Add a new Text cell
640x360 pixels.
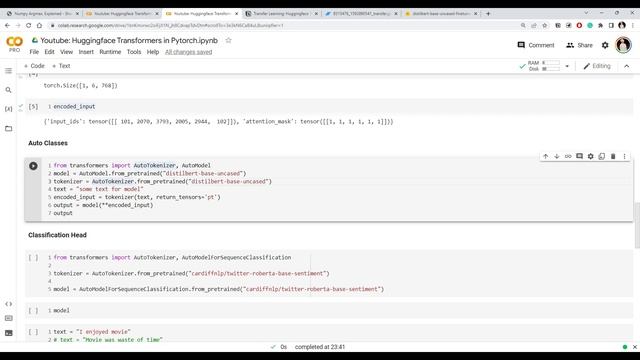point(61,66)
